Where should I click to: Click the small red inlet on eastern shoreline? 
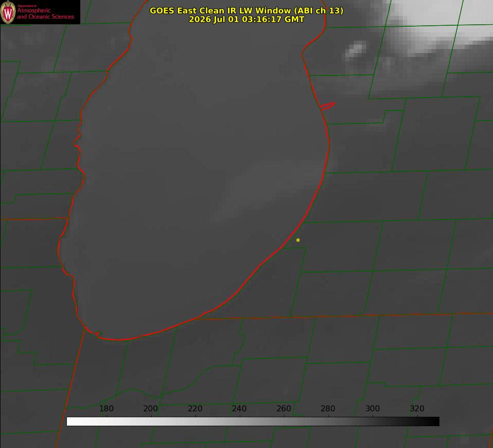pos(327,106)
